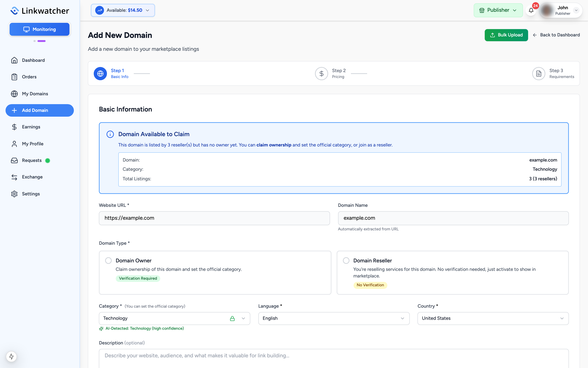This screenshot has height=368, width=588.
Task: Click the Step 1 Basic Info label
Action: (120, 73)
